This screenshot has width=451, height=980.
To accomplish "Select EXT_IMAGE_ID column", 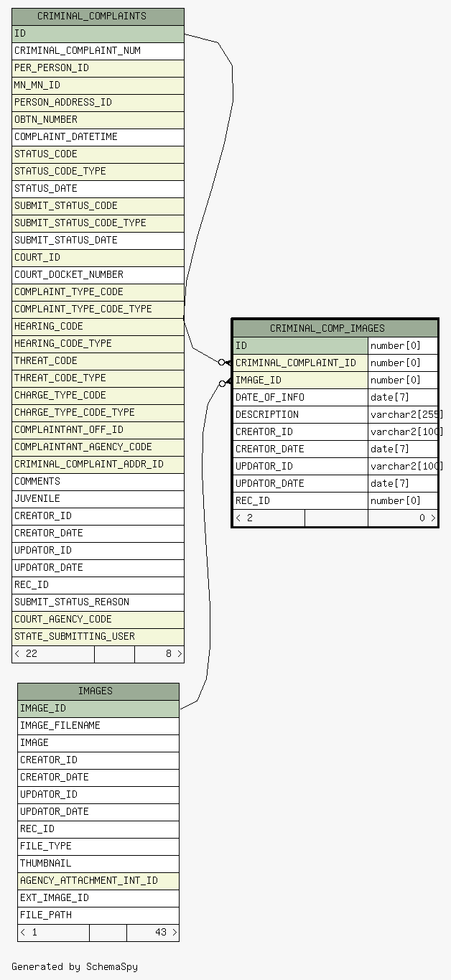I will click(x=98, y=898).
